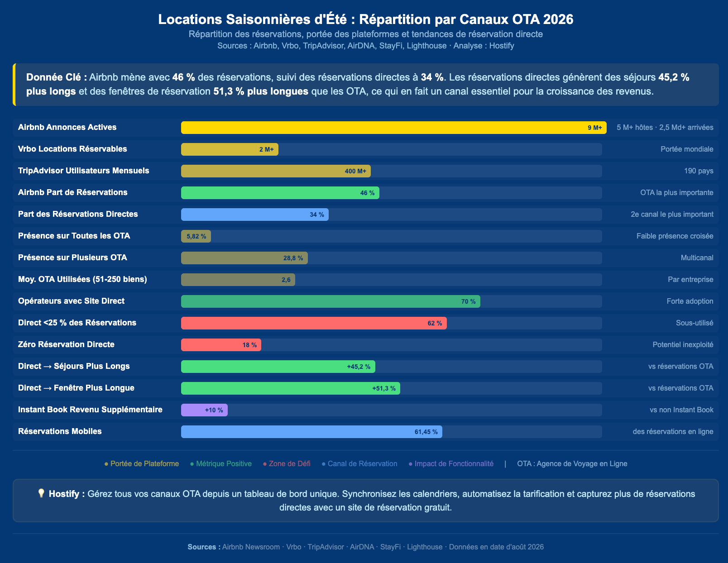Screen dimensions: 728x563
Task: Click the 'Multicanal' note
Action: point(697,258)
